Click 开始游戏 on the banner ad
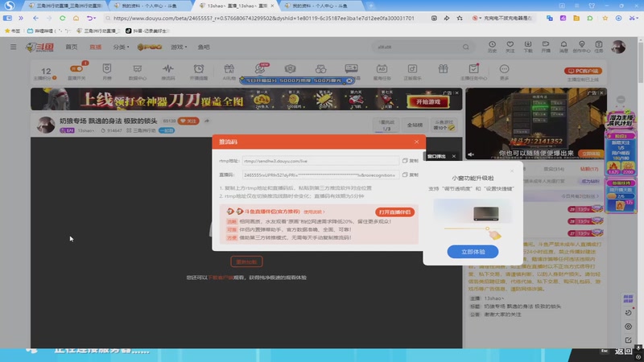The image size is (644, 362). tap(428, 102)
